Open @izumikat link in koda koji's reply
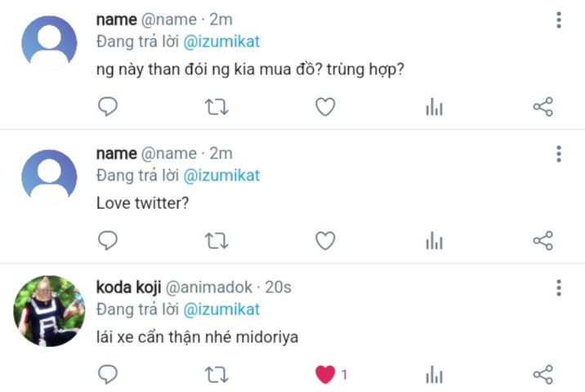The image size is (585, 392). (x=221, y=310)
